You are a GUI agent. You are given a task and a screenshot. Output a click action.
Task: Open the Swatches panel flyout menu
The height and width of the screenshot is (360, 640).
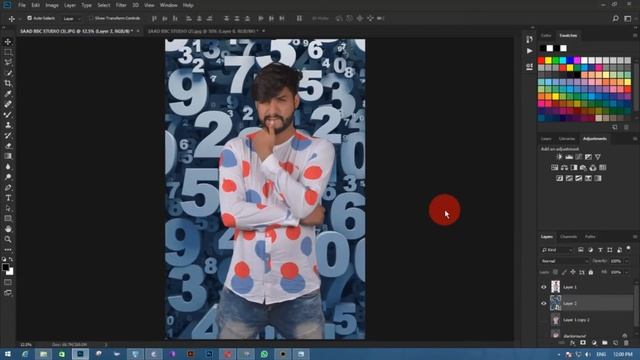[x=635, y=36]
